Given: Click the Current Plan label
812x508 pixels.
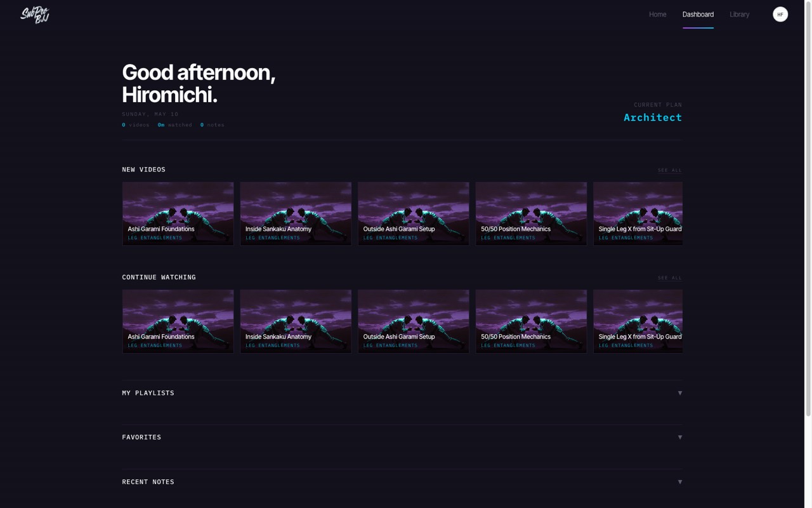Looking at the screenshot, I should (x=658, y=105).
